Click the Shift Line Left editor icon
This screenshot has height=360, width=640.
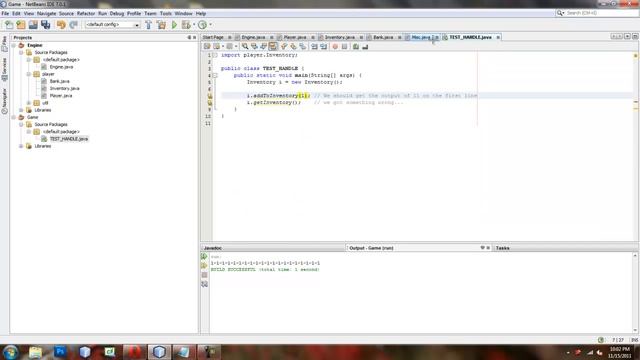[x=314, y=47]
